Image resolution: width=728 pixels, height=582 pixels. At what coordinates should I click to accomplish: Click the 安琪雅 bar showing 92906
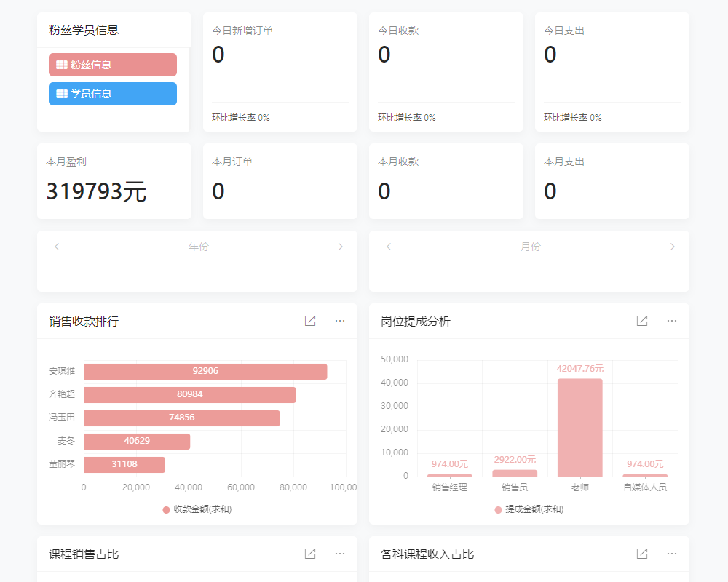point(206,371)
